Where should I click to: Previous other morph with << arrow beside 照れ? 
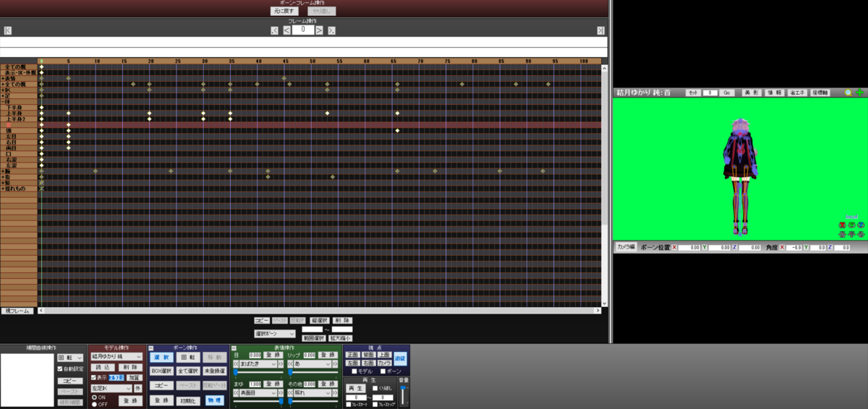(290, 392)
